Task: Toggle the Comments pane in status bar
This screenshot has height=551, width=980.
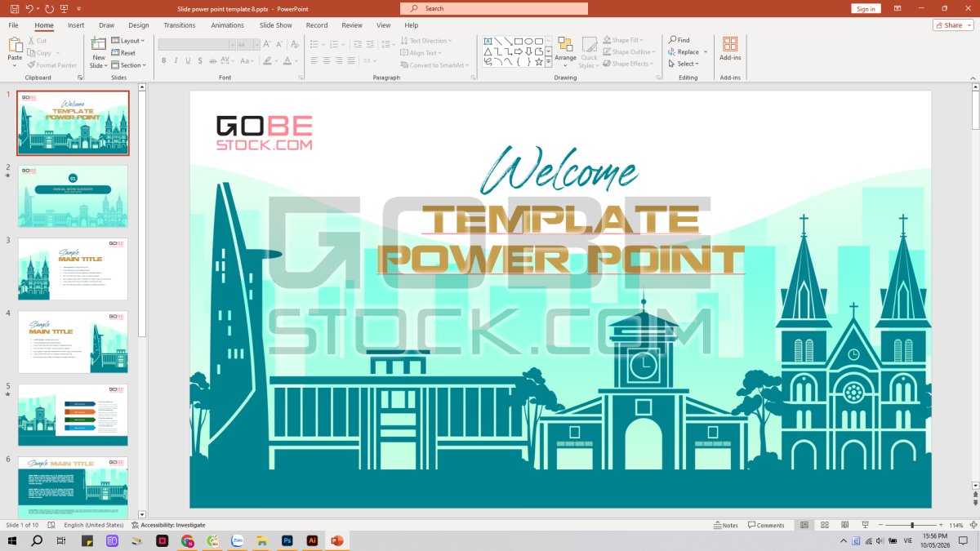Action: click(767, 525)
